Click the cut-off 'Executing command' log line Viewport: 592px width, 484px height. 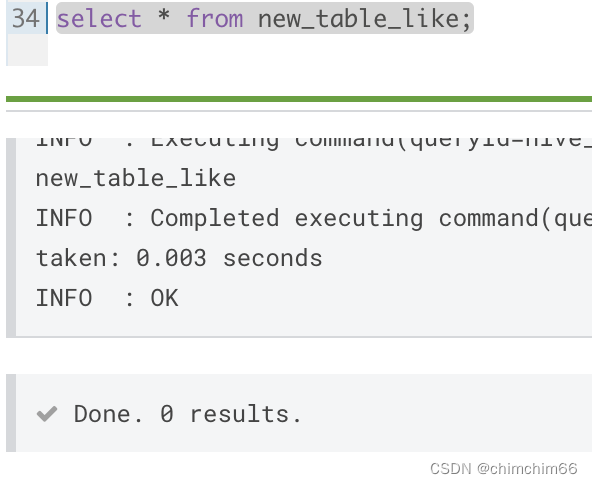[x=313, y=144]
